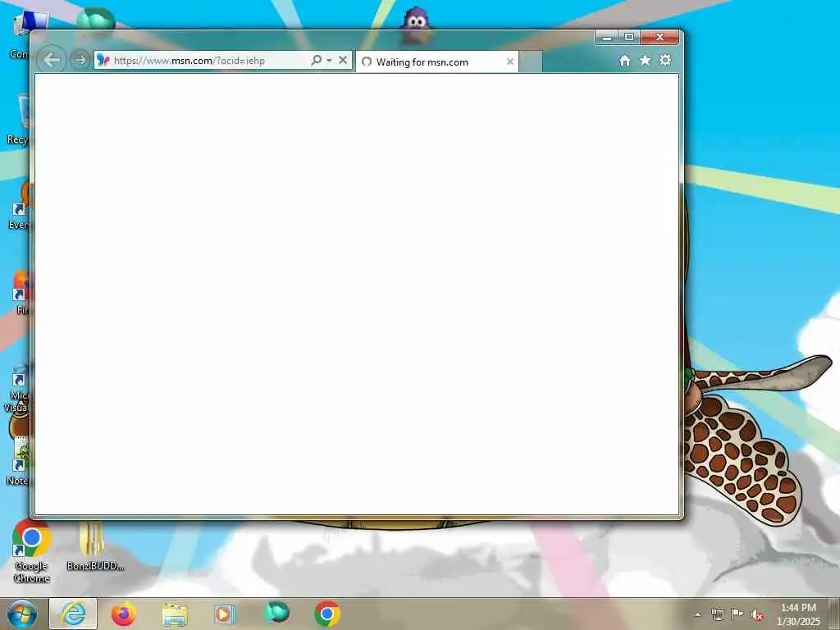This screenshot has height=630, width=840.
Task: Open the Tools gear menu
Action: tap(665, 60)
